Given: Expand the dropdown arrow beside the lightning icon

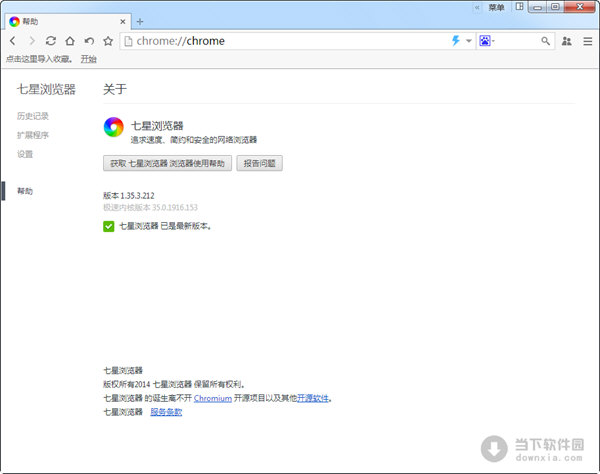Looking at the screenshot, I should [468, 41].
